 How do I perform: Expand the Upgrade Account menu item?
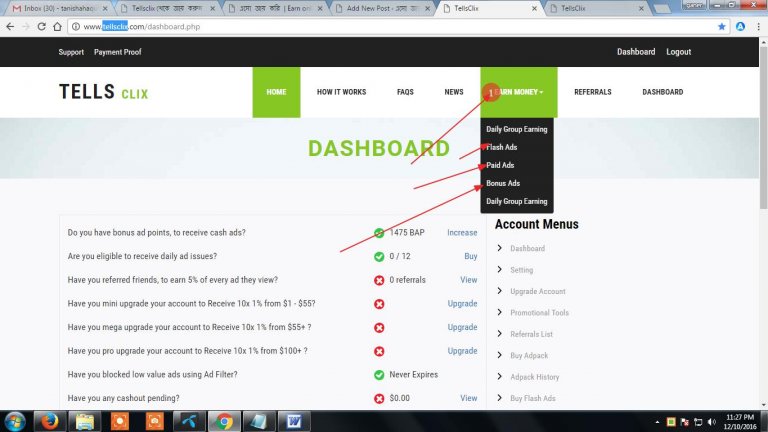click(x=538, y=291)
